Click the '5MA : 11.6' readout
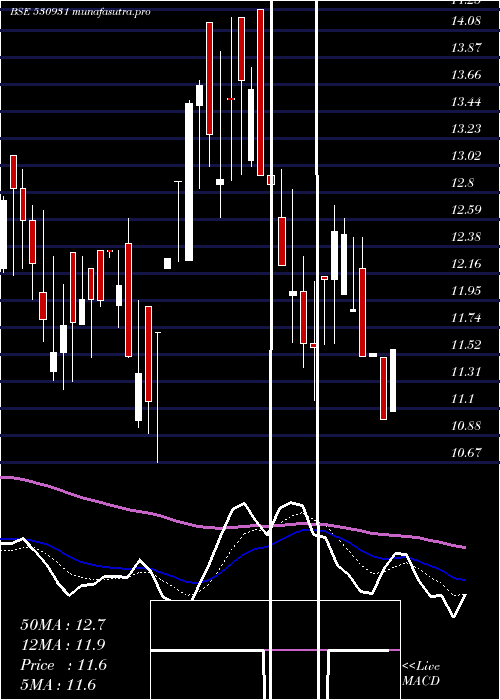 [x=58, y=685]
